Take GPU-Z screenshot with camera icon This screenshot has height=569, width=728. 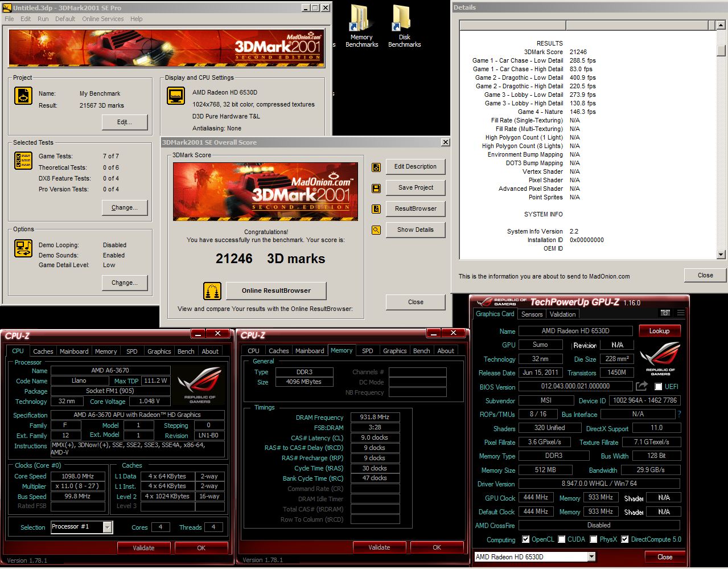tap(665, 313)
